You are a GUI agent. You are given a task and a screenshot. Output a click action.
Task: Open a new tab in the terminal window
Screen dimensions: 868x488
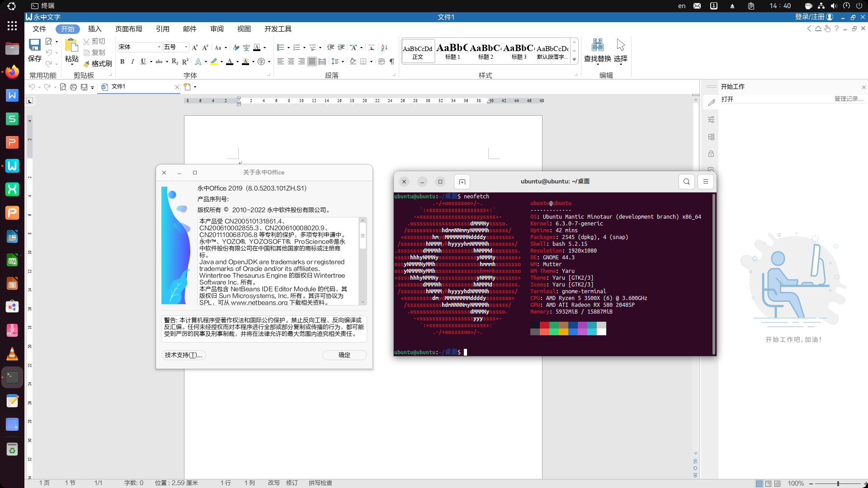462,182
